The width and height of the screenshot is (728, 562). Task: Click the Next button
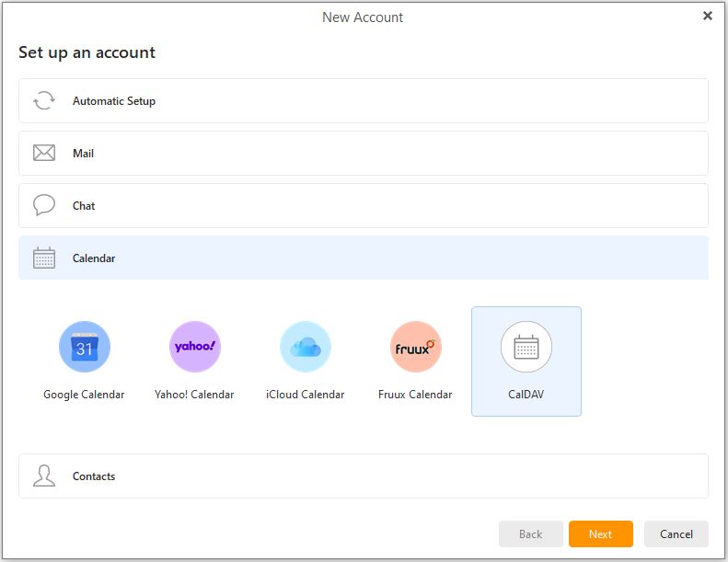tap(601, 534)
